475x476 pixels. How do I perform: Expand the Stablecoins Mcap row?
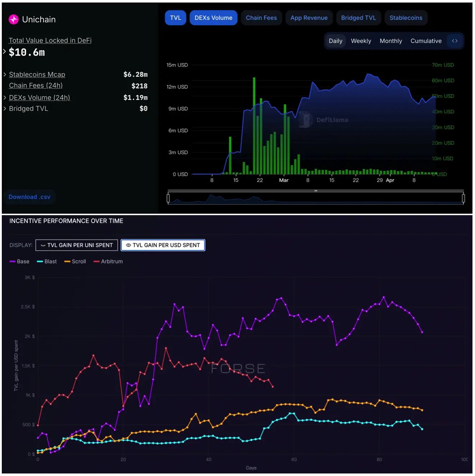[x=5, y=74]
